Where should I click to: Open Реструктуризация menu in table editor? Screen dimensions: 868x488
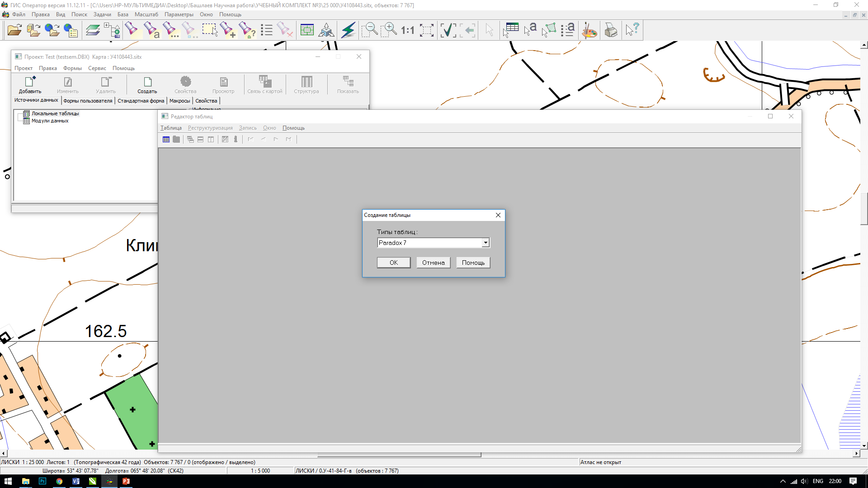click(x=210, y=127)
